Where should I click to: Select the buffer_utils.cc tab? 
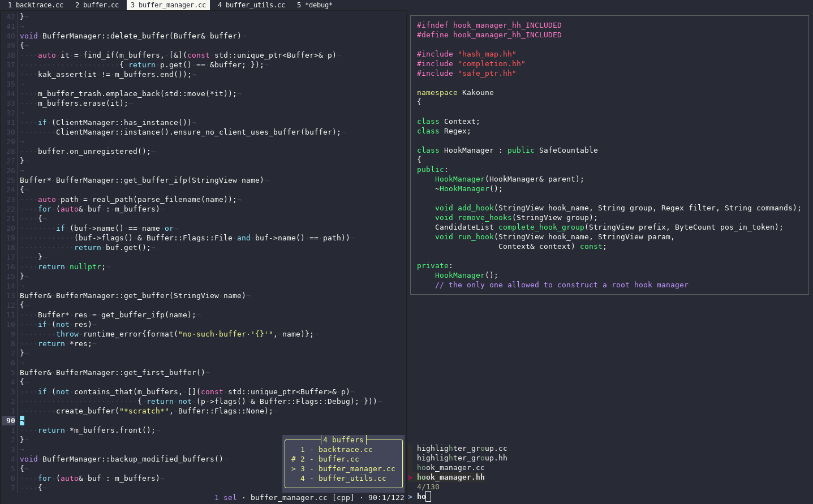(251, 5)
